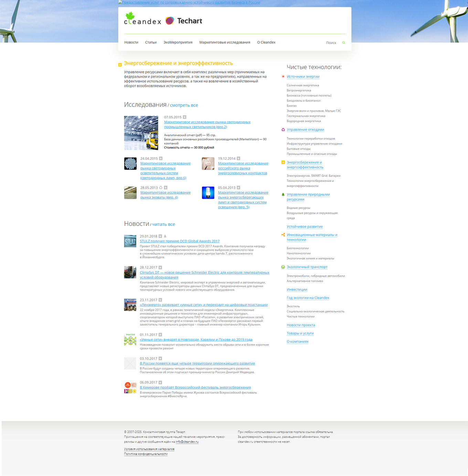This screenshot has height=476, width=468.
Task: Click the warehouse forklift research thumbnail
Action: (141, 133)
